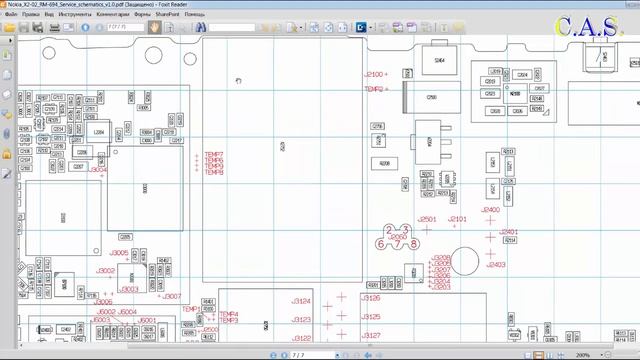The width and height of the screenshot is (640, 360).
Task: Select the Hand tool
Action: pyautogui.click(x=155, y=27)
